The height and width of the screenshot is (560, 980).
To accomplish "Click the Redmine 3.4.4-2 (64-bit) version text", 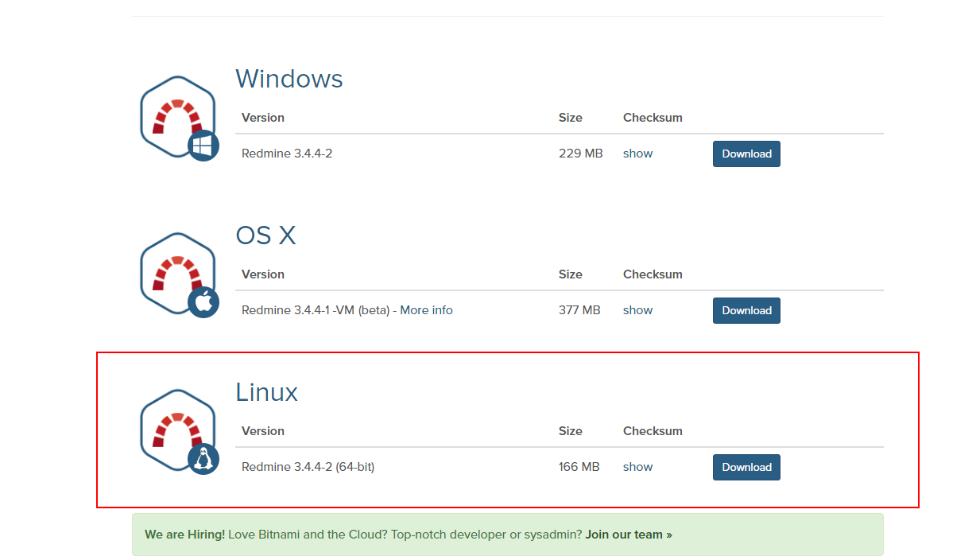I will pos(308,467).
